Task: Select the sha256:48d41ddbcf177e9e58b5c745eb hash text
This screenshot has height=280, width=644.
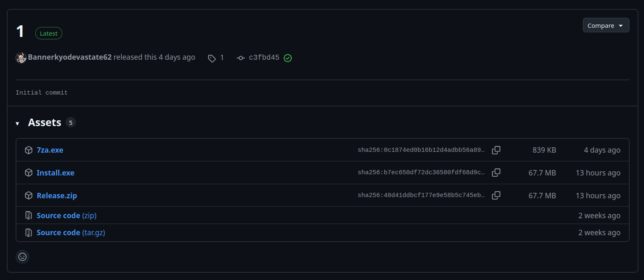Action: point(421,196)
